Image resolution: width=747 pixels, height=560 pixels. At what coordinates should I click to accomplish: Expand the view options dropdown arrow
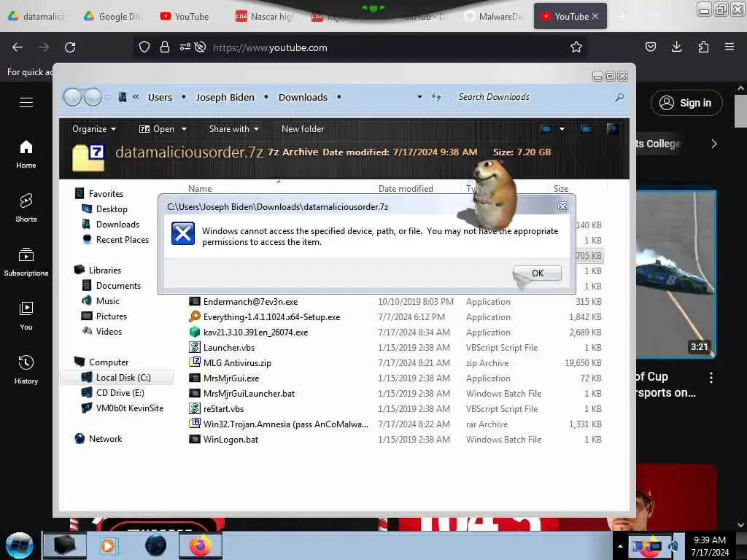tap(562, 129)
